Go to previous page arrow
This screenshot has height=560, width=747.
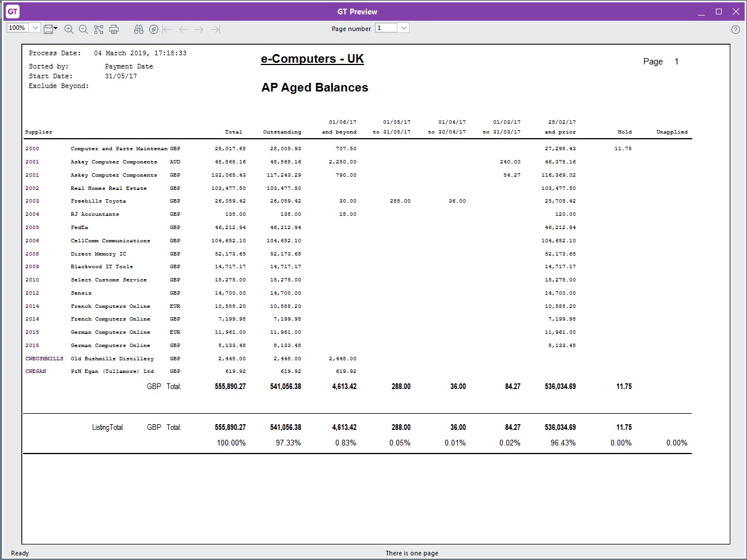pos(183,29)
